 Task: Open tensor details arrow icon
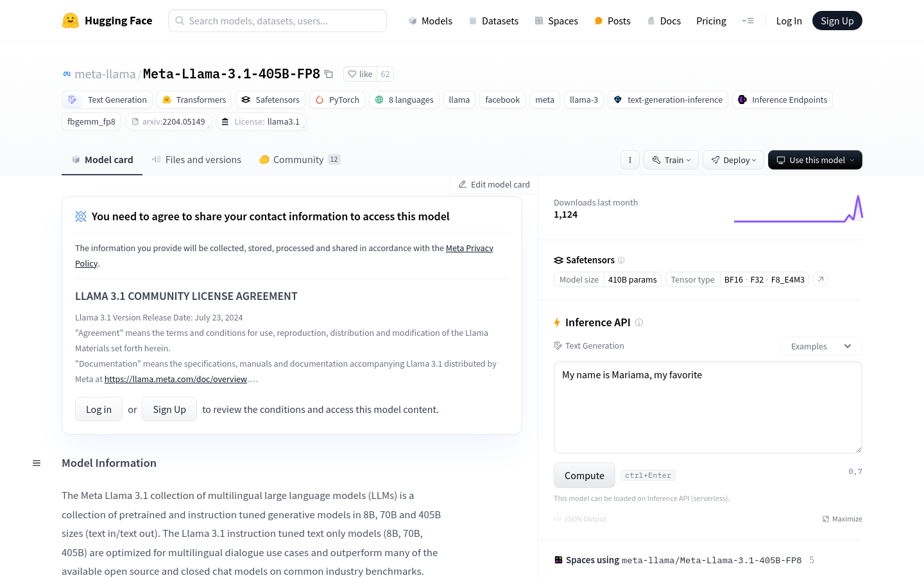[x=821, y=279]
